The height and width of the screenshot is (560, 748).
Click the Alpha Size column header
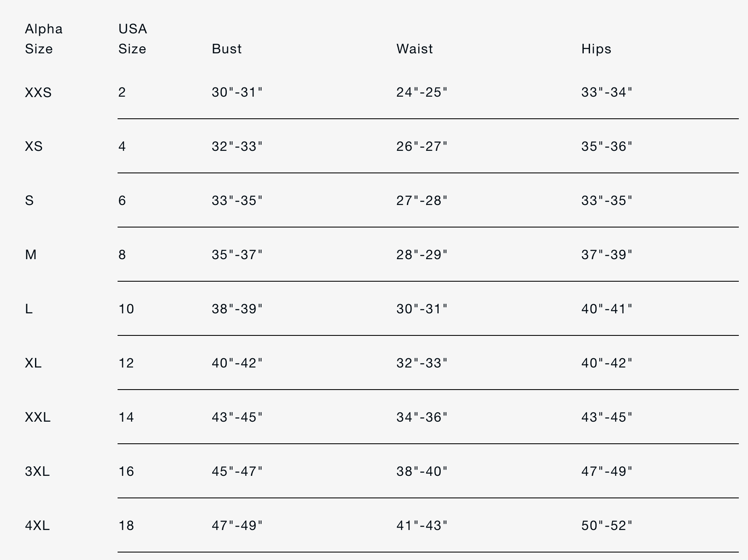point(44,39)
